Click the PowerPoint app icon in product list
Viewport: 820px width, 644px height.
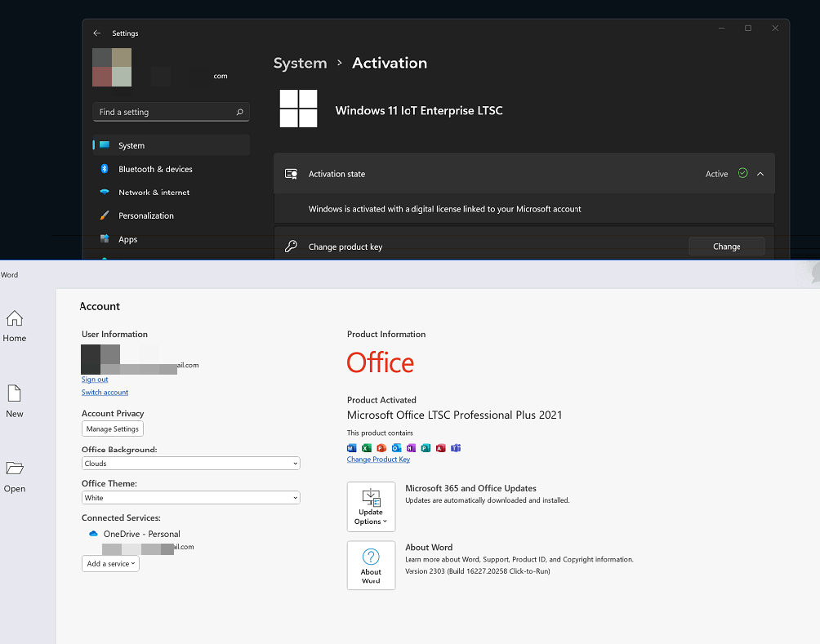point(381,448)
